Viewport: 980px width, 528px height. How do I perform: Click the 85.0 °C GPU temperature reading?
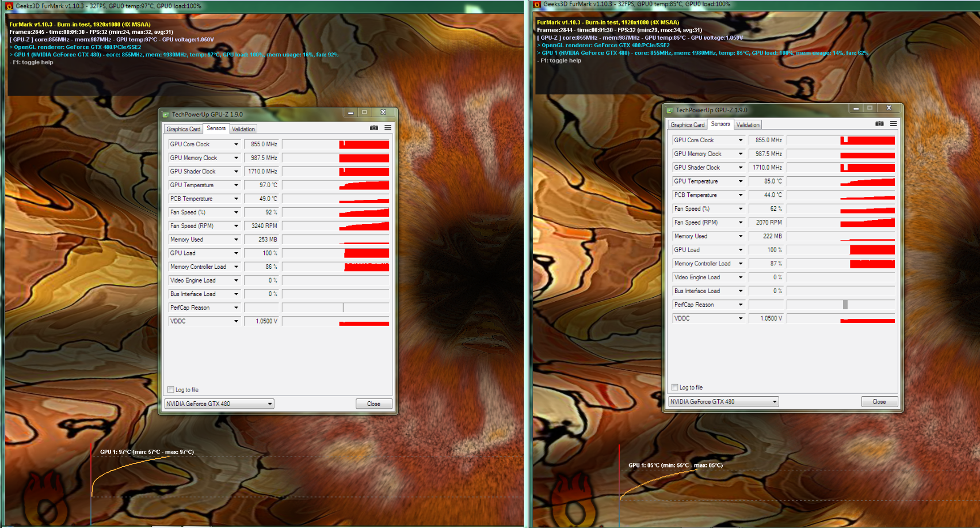coord(767,181)
